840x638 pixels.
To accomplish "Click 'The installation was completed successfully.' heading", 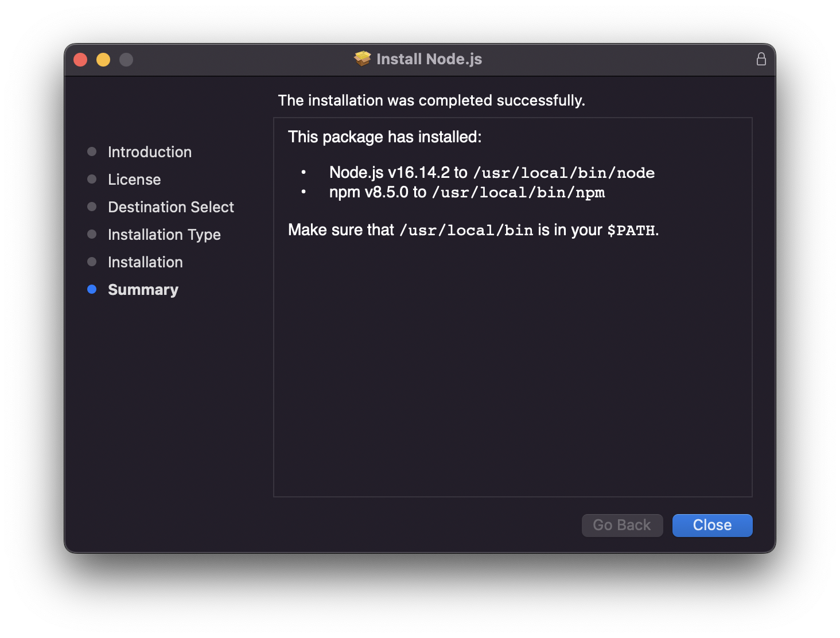I will click(x=431, y=100).
